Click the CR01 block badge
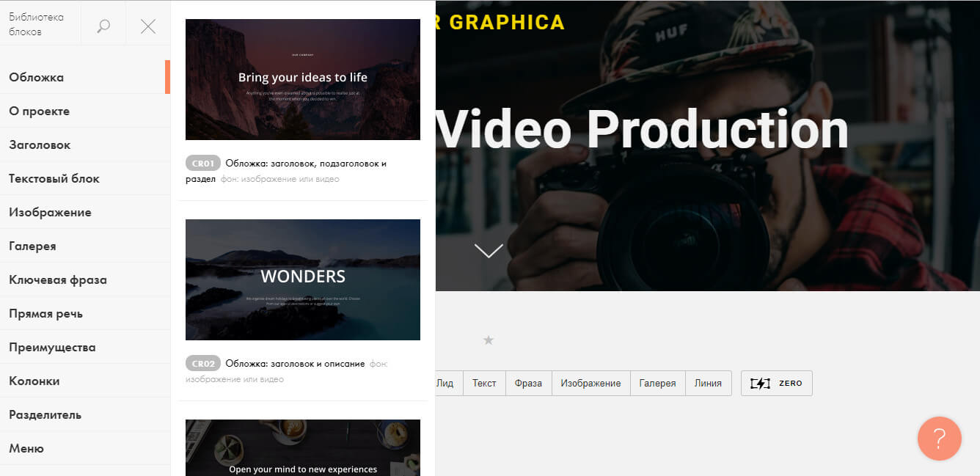The image size is (980, 476). [x=203, y=163]
